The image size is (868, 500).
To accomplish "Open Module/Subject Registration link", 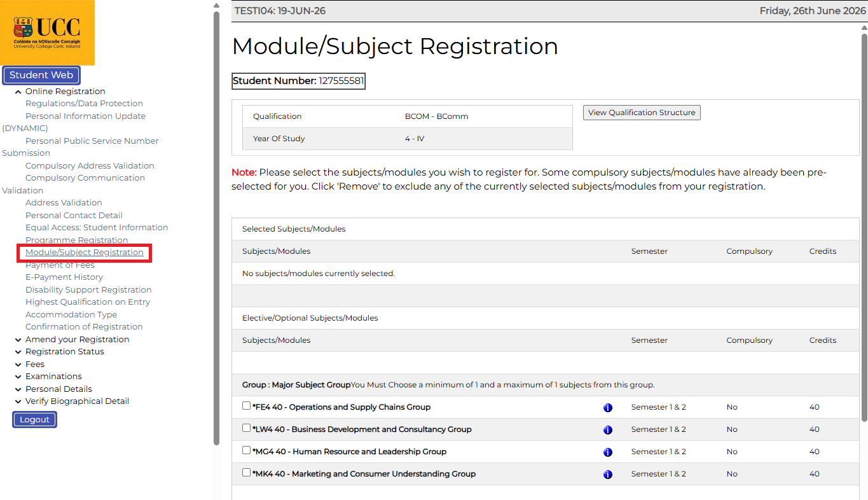I will (x=85, y=253).
